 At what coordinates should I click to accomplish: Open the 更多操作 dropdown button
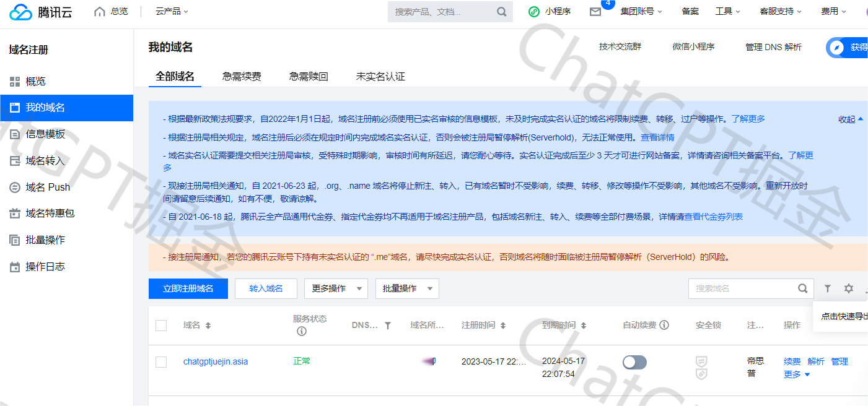point(336,289)
